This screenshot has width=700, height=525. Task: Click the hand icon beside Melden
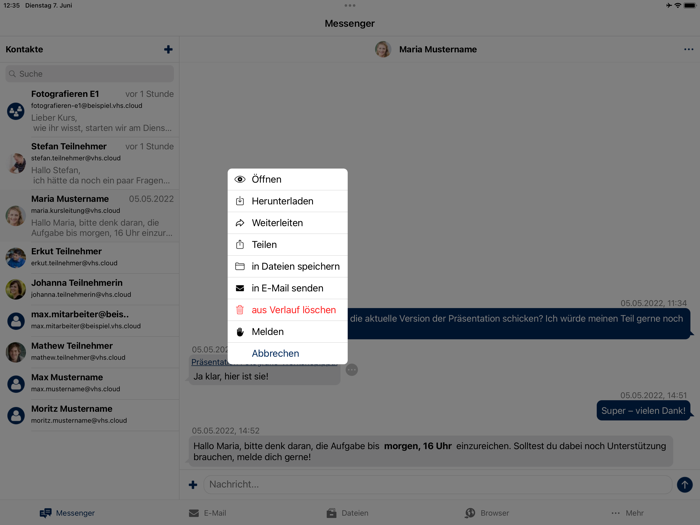[240, 332]
